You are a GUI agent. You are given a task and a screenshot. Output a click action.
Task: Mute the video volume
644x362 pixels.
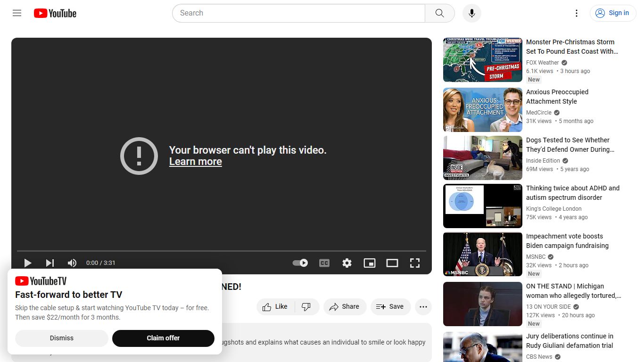point(72,263)
